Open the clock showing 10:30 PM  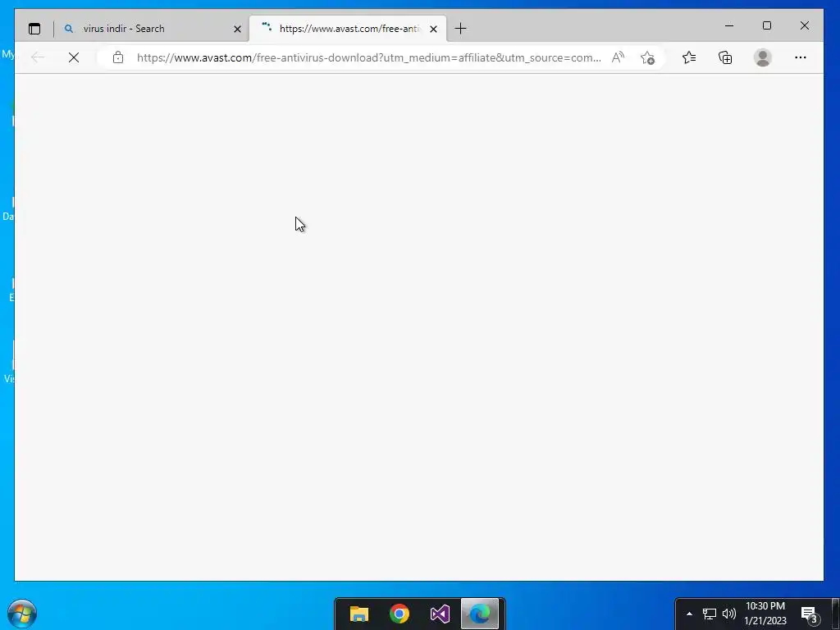tap(765, 614)
